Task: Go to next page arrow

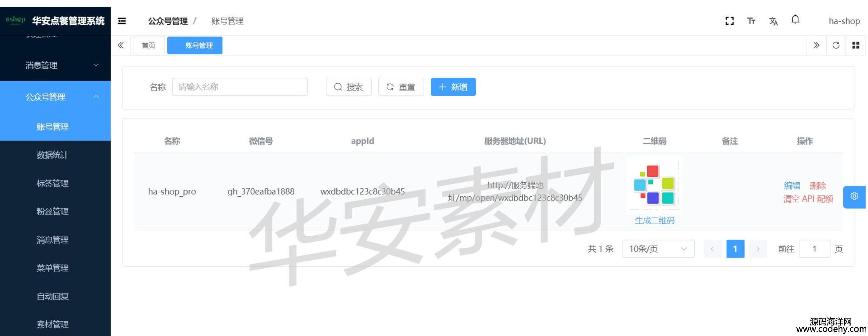Action: pyautogui.click(x=758, y=249)
